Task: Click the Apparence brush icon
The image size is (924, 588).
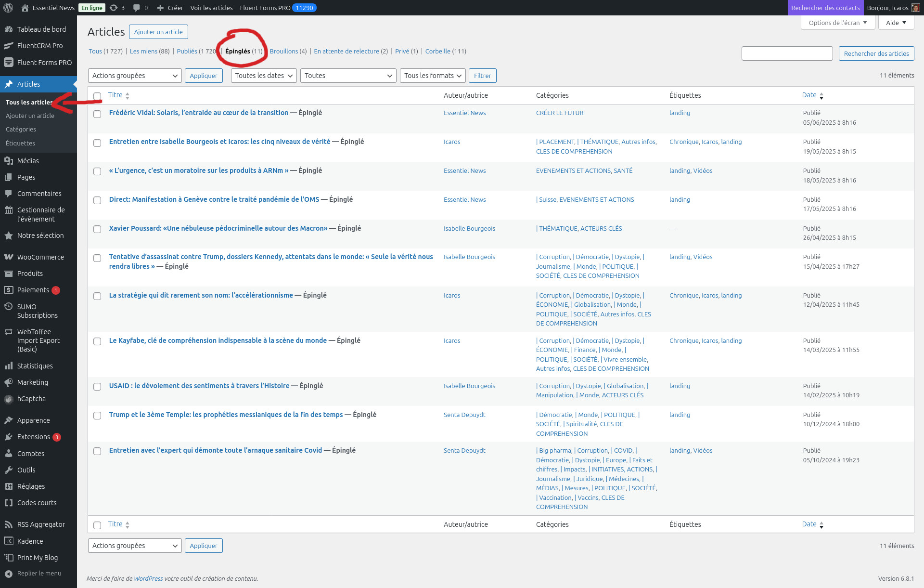Action: coord(8,420)
